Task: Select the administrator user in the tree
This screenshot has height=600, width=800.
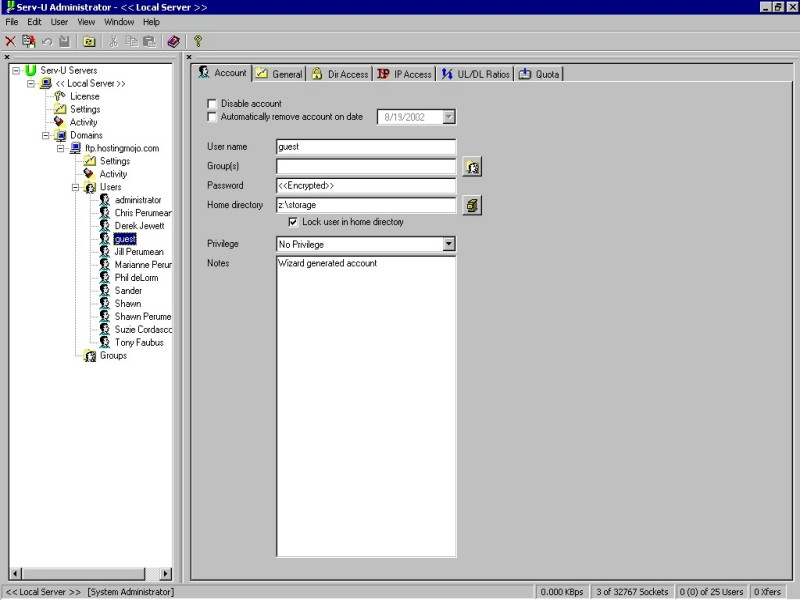Action: click(137, 200)
